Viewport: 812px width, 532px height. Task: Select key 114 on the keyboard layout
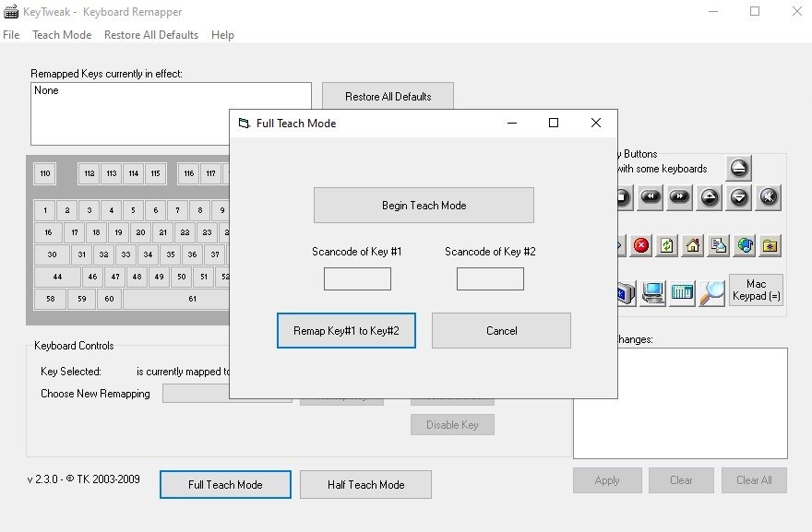tap(134, 174)
